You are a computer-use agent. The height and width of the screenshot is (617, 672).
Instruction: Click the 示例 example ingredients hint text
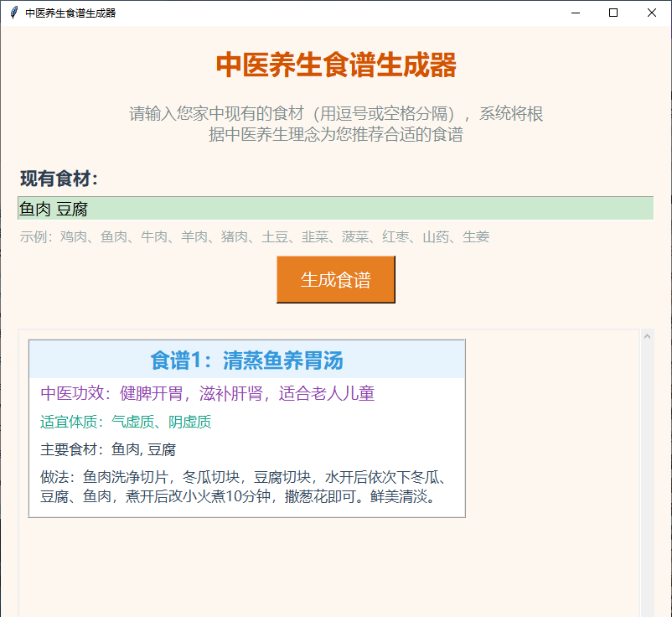255,237
